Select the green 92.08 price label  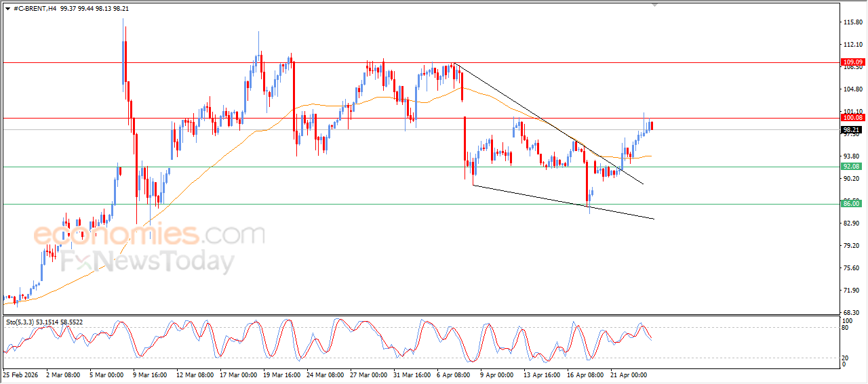851,166
